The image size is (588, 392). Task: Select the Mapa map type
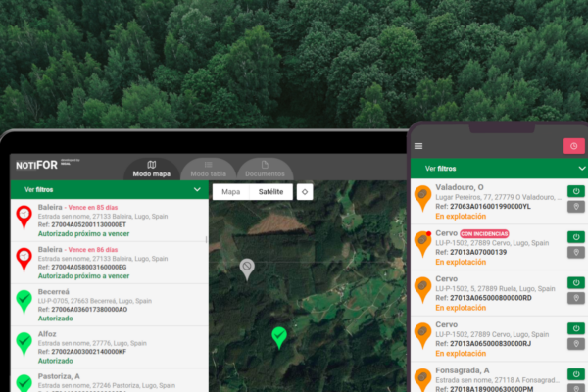point(230,192)
